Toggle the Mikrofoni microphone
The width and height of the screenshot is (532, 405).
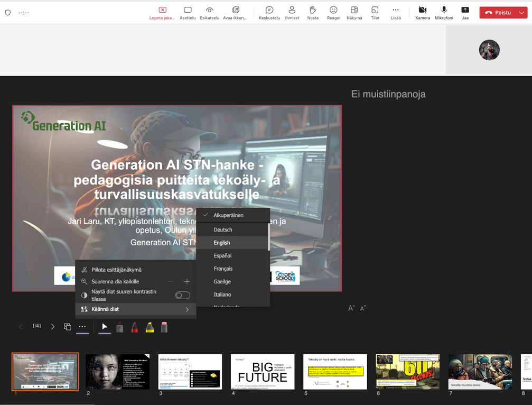coord(444,13)
